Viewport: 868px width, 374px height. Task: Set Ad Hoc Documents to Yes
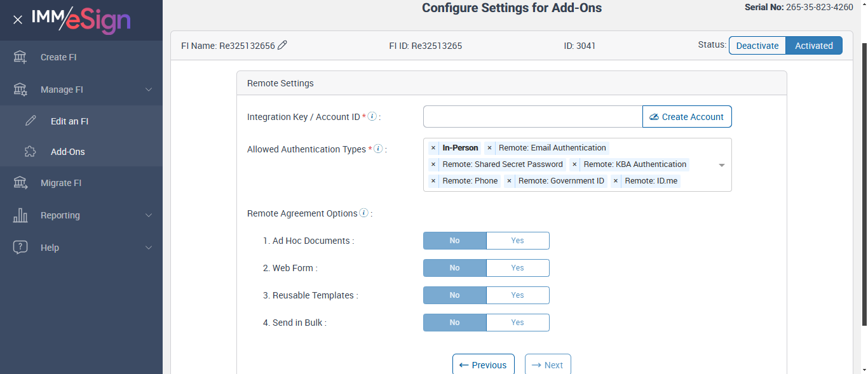click(517, 241)
